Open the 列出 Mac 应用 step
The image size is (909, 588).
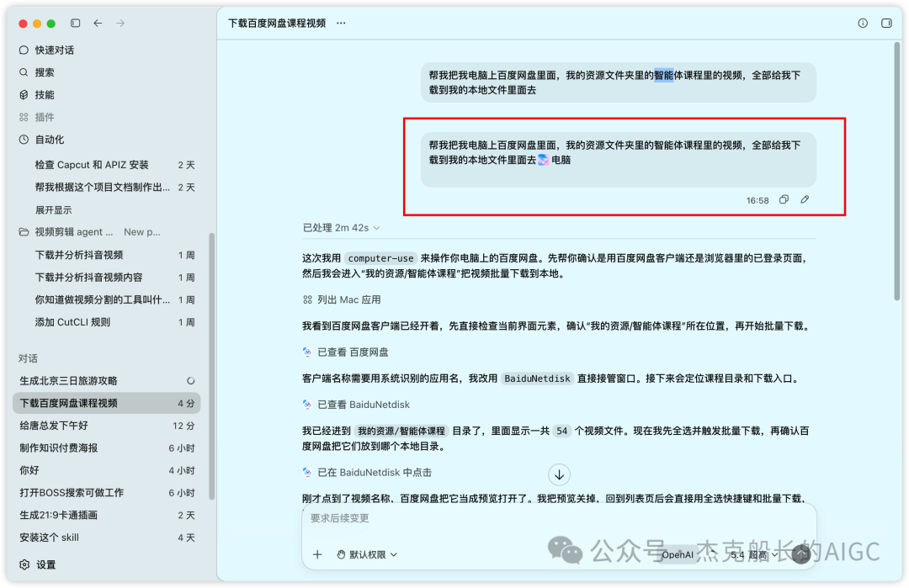(342, 300)
